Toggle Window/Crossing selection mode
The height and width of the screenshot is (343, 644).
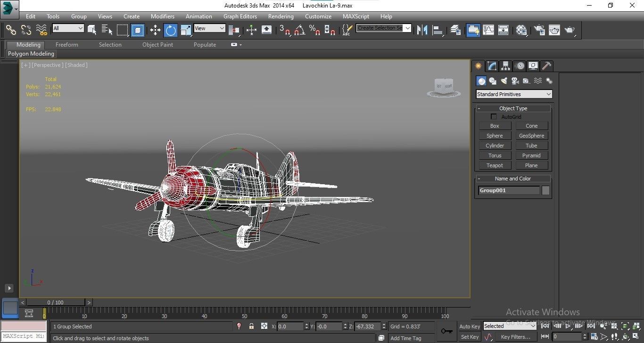(x=138, y=30)
